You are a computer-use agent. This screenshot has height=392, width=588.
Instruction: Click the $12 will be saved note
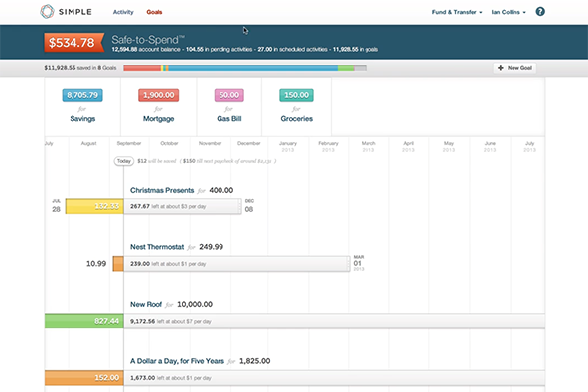(x=156, y=161)
